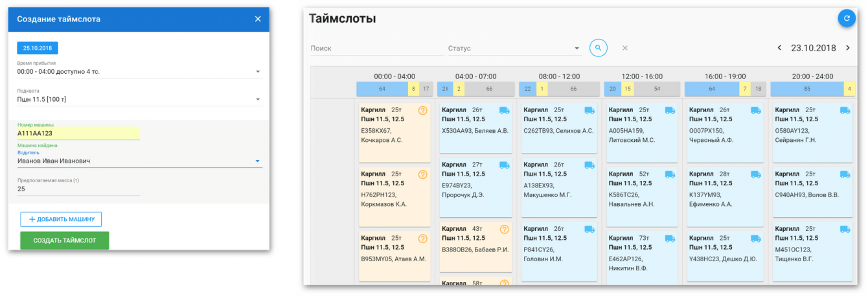Image resolution: width=868 pixels, height=304 pixels.
Task: Click question status icon on В953МУ05 card
Action: click(x=422, y=239)
